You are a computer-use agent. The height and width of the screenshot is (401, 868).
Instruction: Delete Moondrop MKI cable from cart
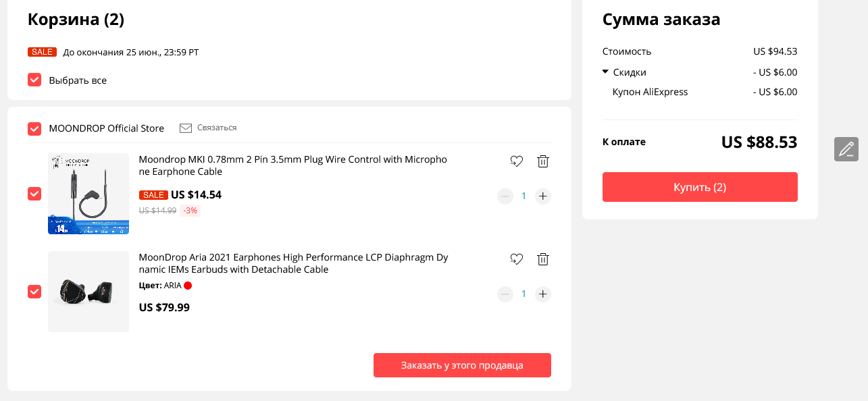543,161
